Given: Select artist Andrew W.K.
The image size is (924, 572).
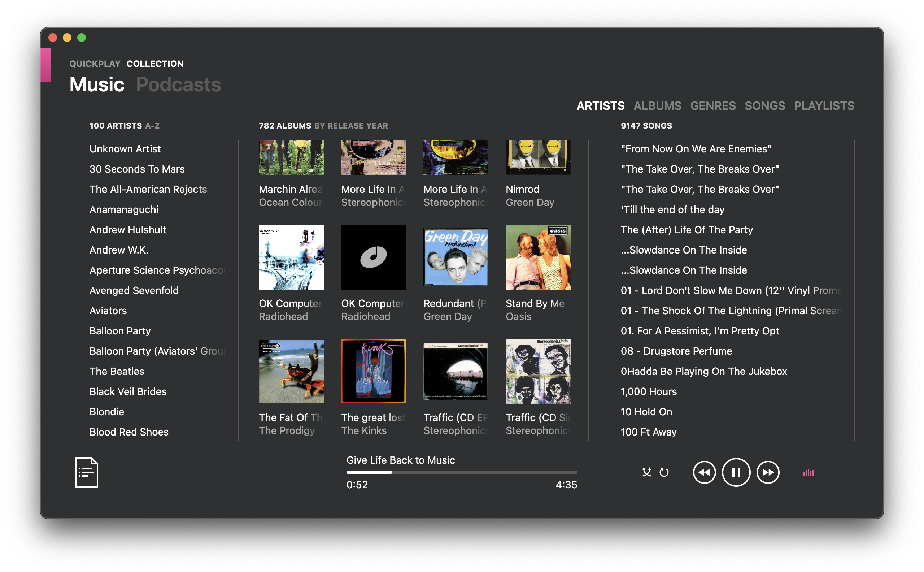Looking at the screenshot, I should click(119, 250).
